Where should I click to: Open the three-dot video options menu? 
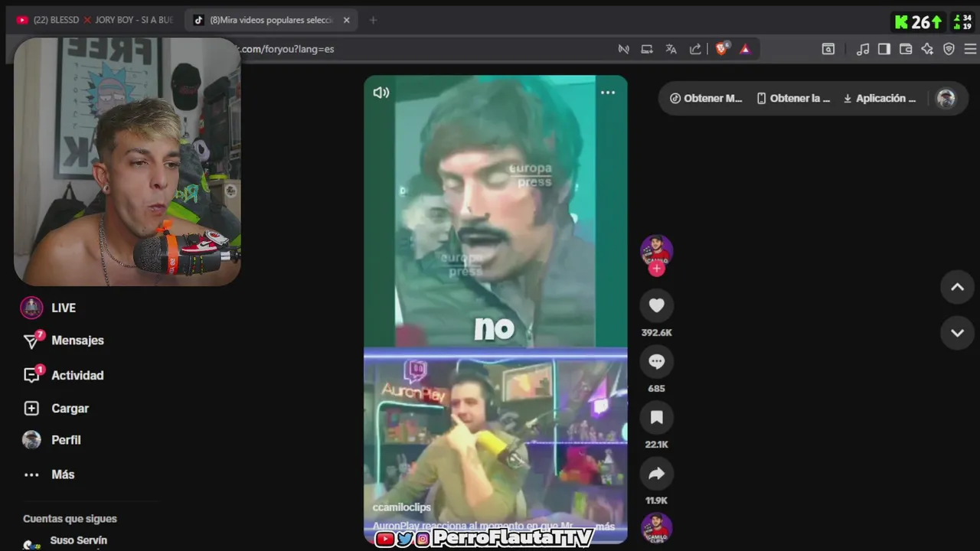608,93
